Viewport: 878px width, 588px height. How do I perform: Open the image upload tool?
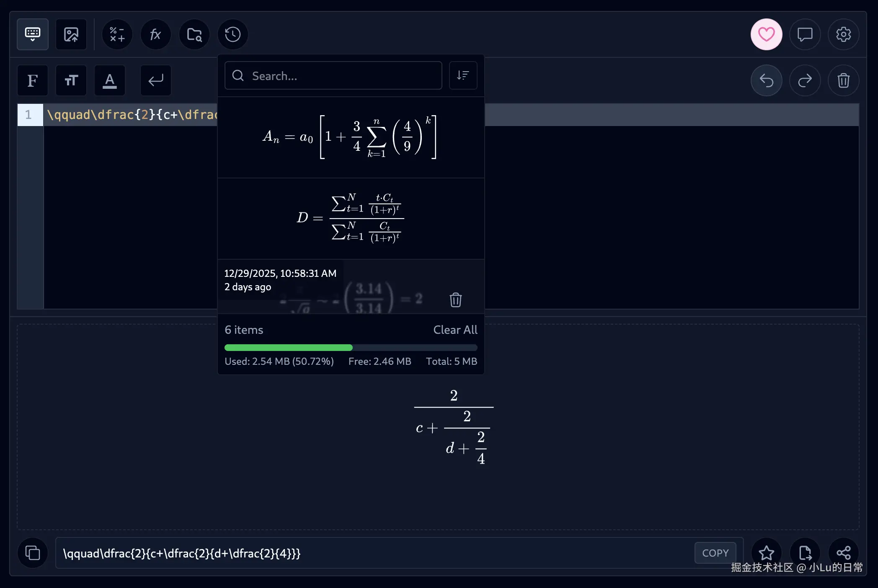click(71, 34)
